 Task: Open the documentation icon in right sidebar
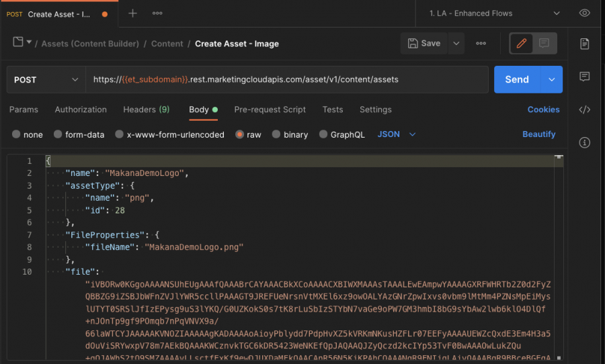point(585,44)
